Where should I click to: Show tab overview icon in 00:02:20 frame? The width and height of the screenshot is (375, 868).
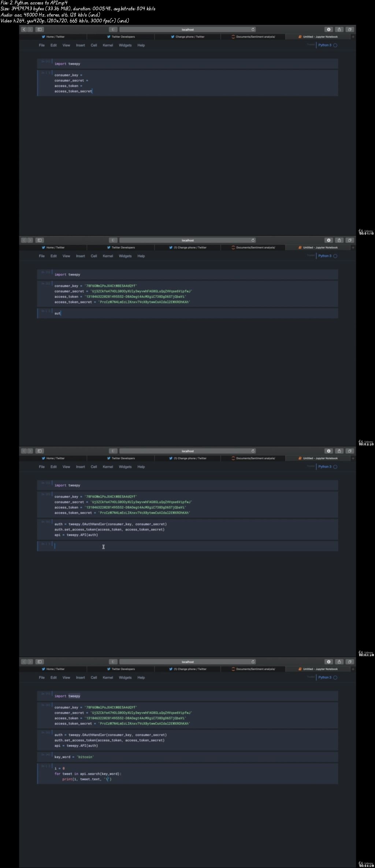click(350, 240)
